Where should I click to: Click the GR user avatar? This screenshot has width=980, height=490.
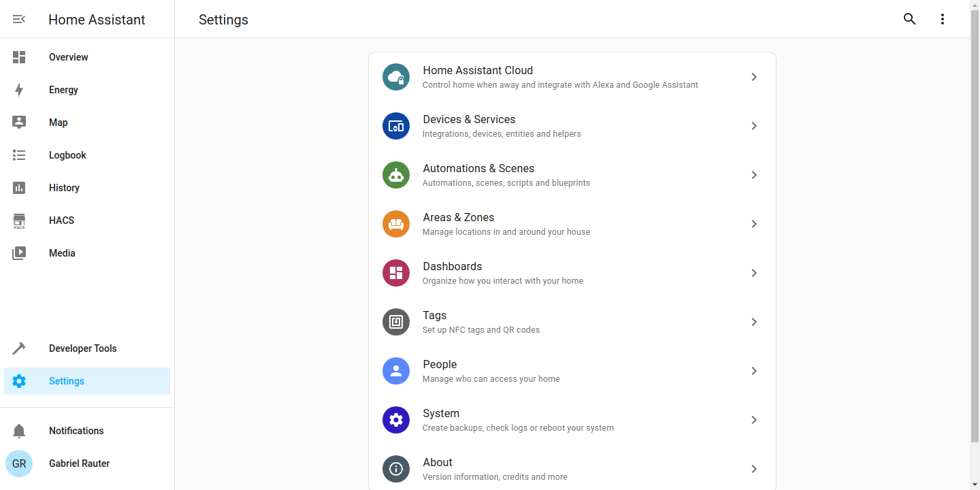(19, 463)
